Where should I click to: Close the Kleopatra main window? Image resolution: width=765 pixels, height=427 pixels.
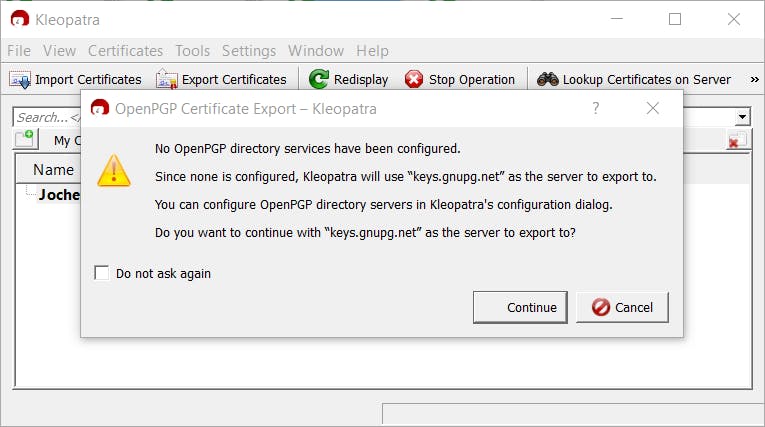[x=734, y=19]
